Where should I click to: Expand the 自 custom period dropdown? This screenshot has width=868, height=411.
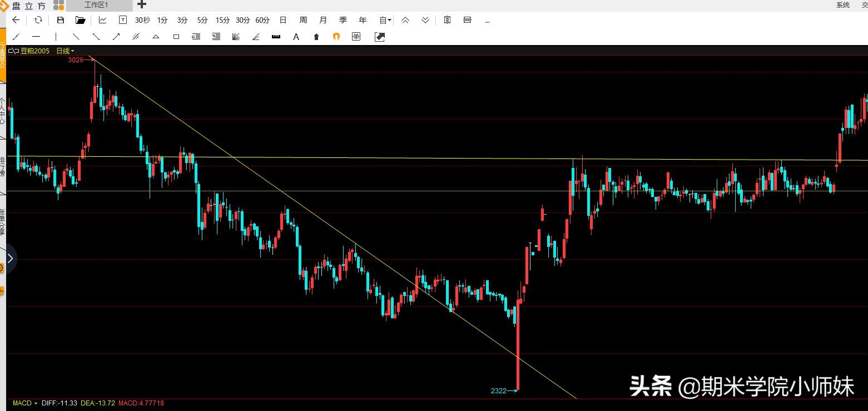point(385,20)
